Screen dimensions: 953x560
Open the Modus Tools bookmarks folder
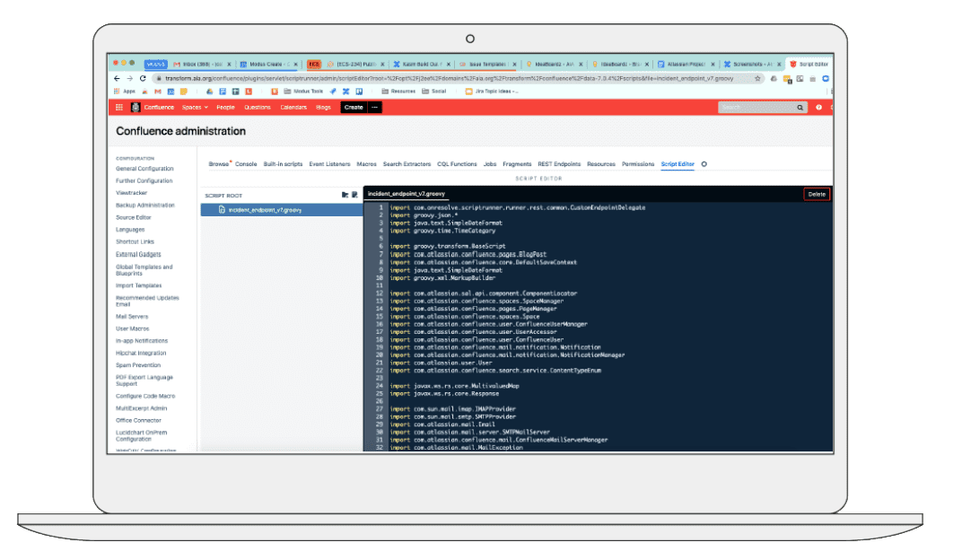click(303, 92)
